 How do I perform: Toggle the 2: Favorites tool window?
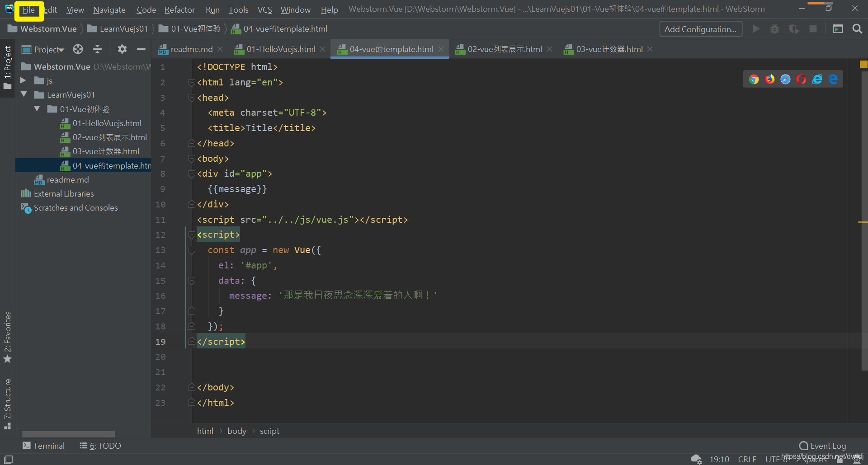click(x=8, y=337)
